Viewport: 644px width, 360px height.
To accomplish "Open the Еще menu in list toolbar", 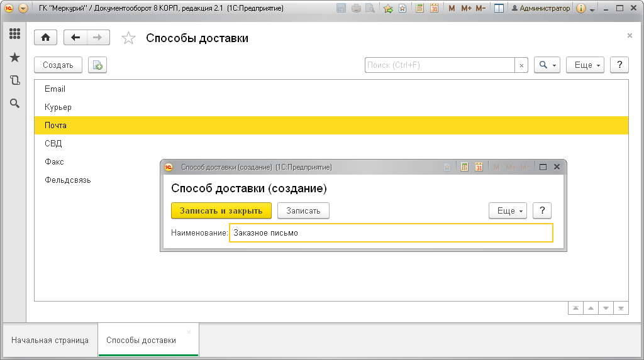I will tap(585, 65).
